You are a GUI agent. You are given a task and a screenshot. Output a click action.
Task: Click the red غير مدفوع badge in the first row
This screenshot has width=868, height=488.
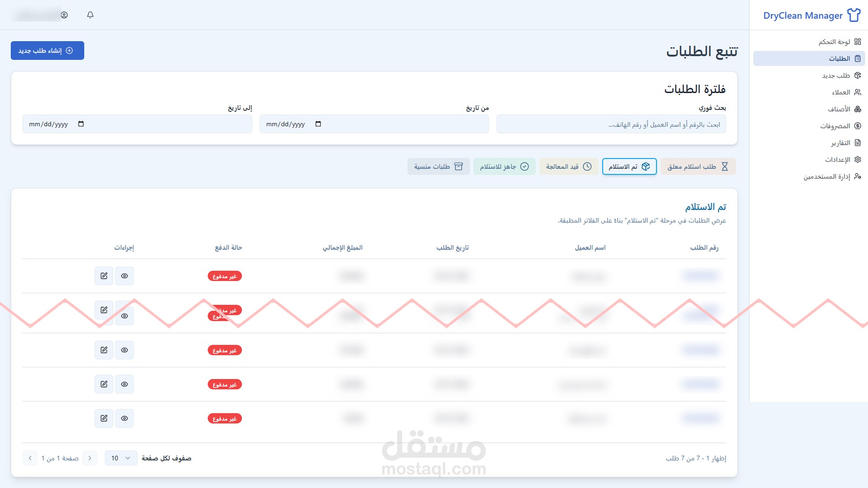[x=225, y=276]
